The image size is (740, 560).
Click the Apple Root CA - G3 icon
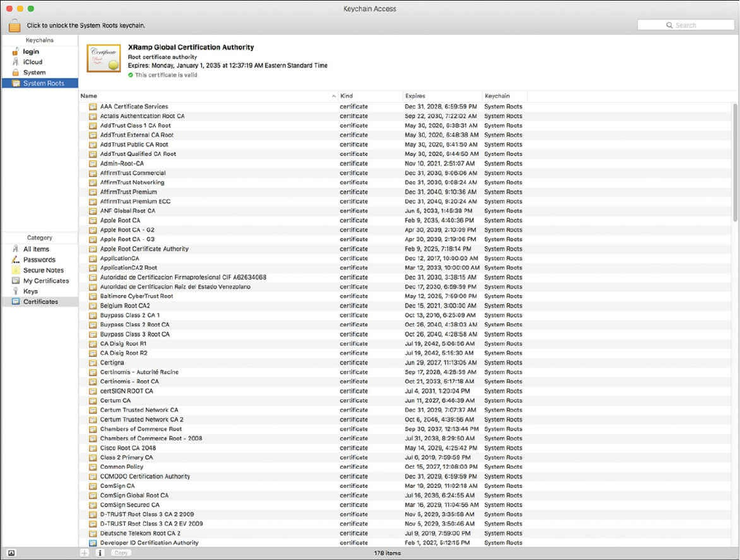(x=93, y=239)
